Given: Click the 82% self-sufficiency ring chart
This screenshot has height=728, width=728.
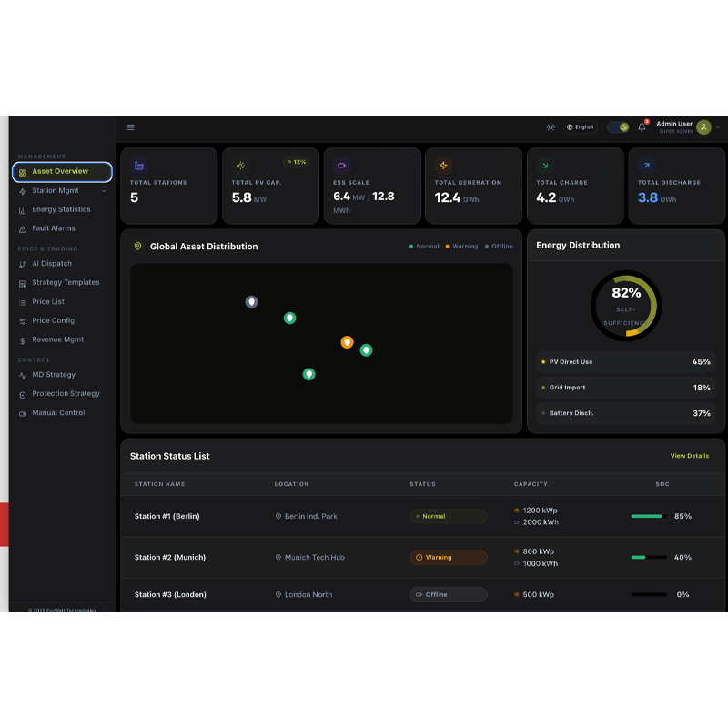Looking at the screenshot, I should 625,305.
